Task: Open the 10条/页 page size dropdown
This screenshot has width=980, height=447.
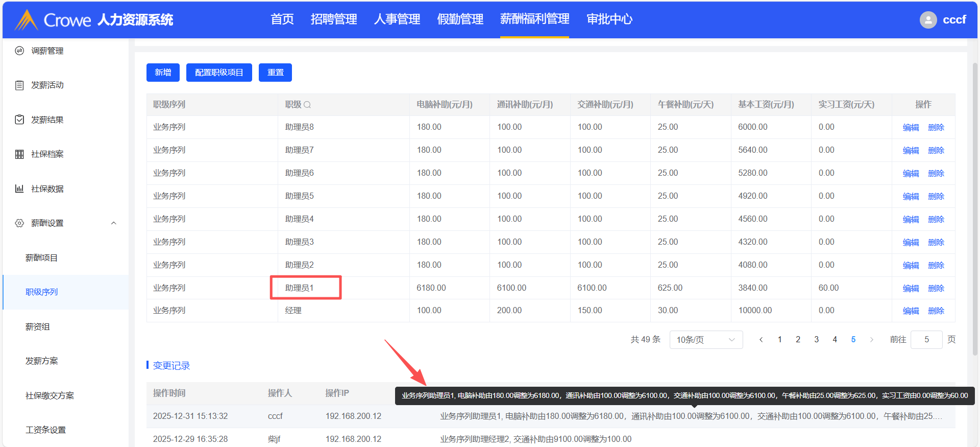Action: point(705,340)
